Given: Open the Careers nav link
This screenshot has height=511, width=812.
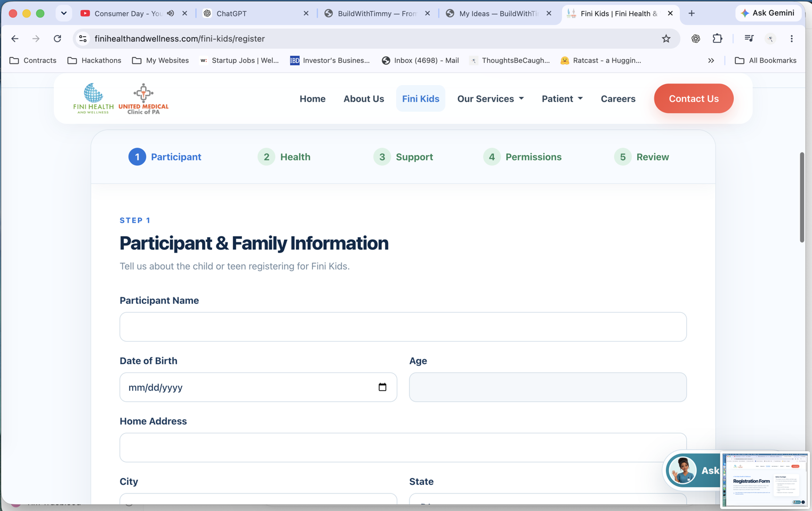Looking at the screenshot, I should pyautogui.click(x=618, y=99).
